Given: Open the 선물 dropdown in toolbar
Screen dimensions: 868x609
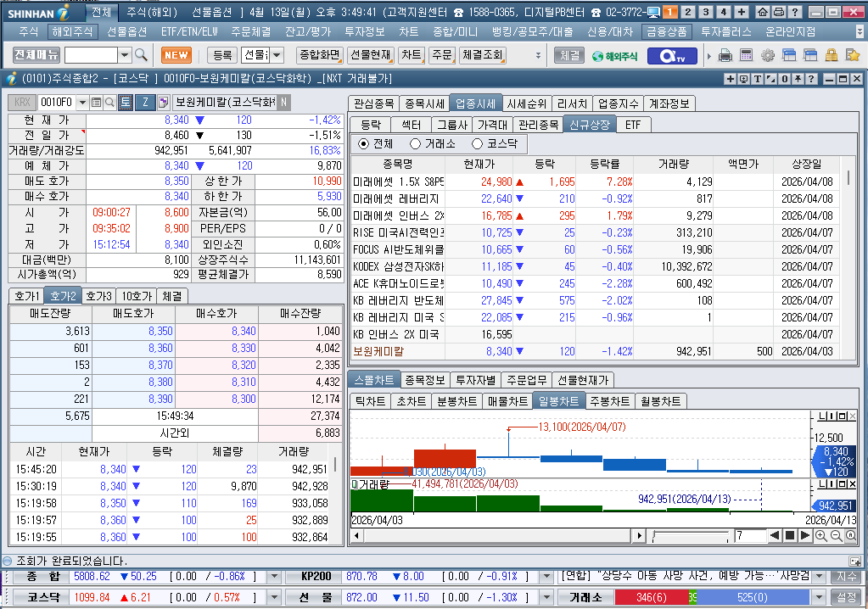Looking at the screenshot, I should (277, 55).
